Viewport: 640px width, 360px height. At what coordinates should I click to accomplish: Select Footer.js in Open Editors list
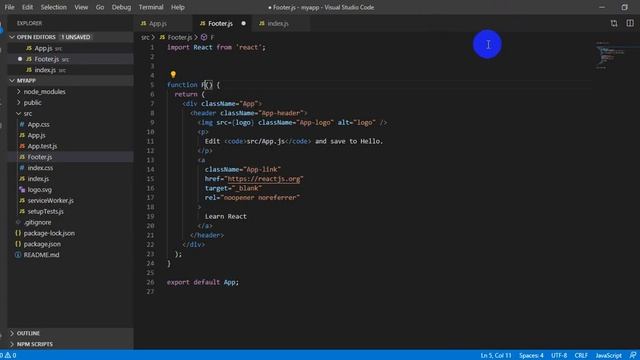(70, 59)
